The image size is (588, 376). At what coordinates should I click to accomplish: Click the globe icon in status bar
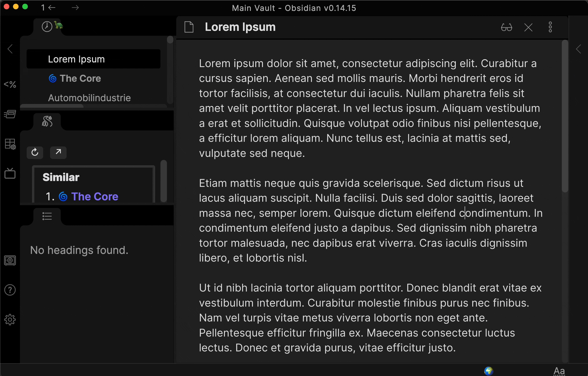coord(488,369)
